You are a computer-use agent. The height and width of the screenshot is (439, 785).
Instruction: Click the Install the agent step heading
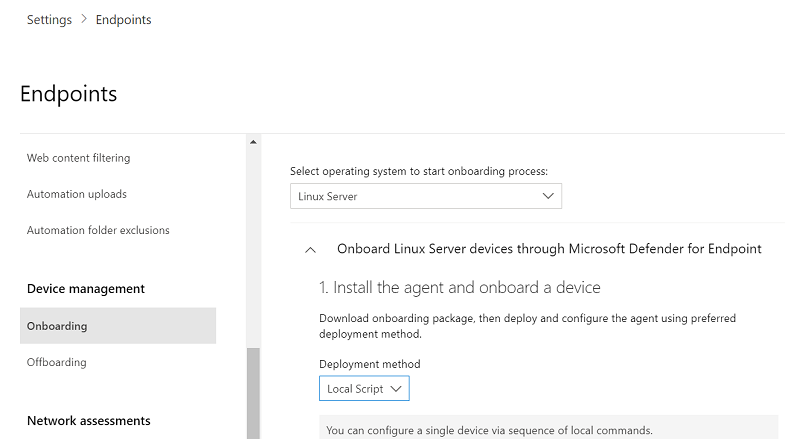click(x=459, y=288)
